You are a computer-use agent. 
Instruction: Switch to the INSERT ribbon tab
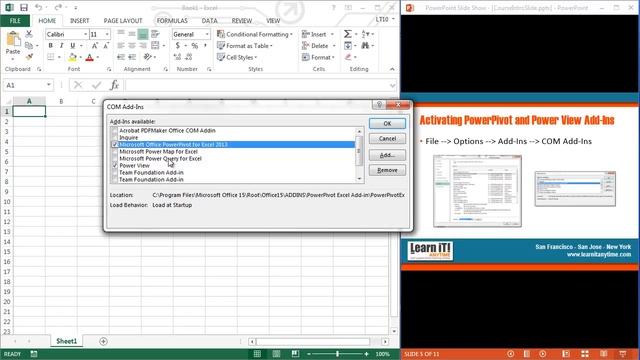[x=79, y=20]
